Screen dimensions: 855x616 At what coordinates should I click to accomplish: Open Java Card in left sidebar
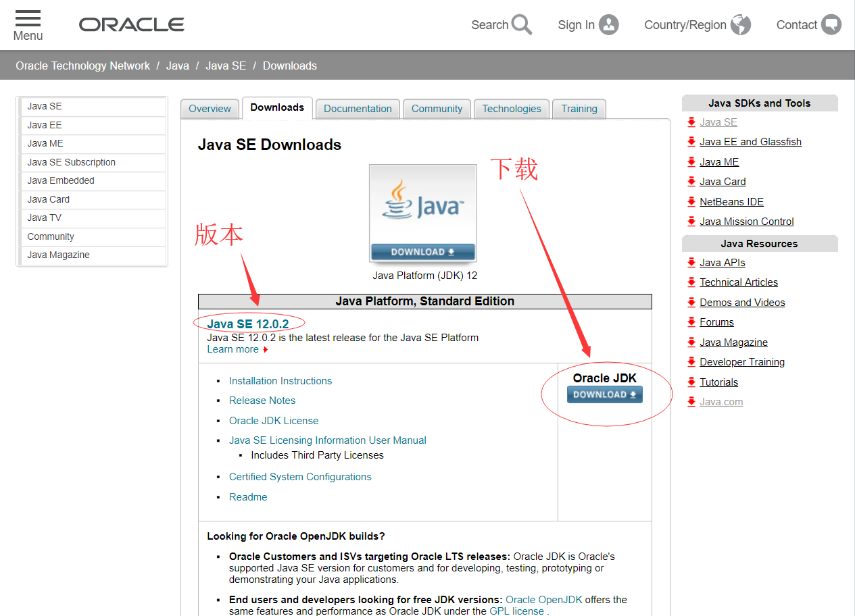(x=93, y=199)
